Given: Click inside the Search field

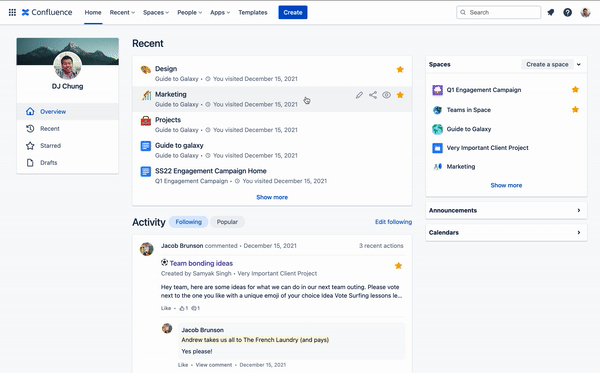Looking at the screenshot, I should point(499,12).
